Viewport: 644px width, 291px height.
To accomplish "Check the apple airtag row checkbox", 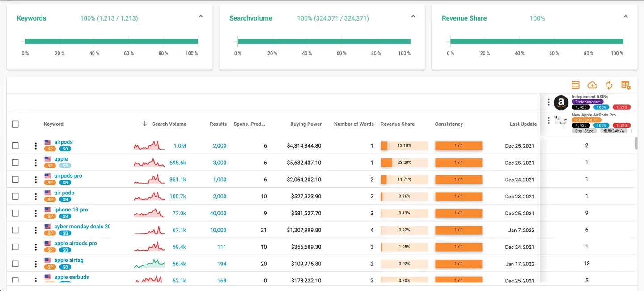I will [x=15, y=264].
